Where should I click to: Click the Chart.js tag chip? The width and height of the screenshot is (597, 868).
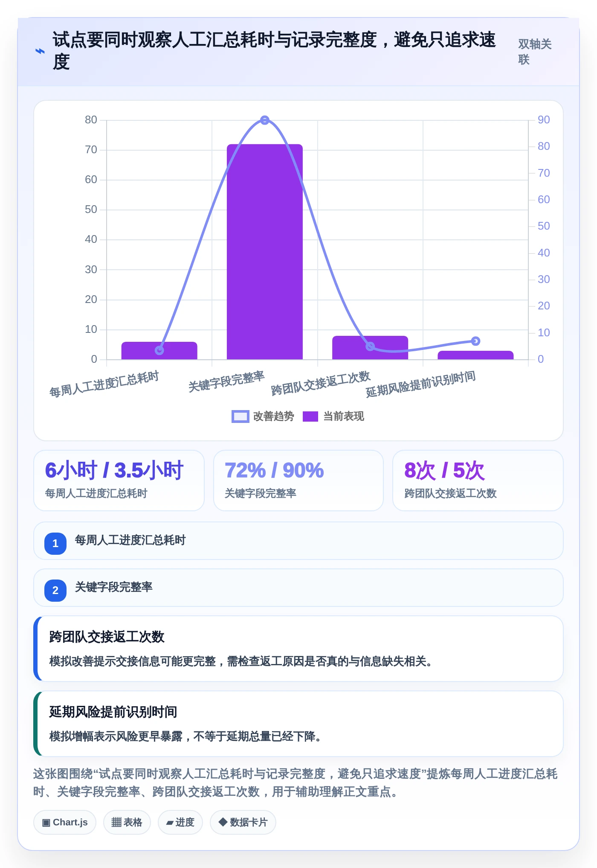tap(65, 822)
